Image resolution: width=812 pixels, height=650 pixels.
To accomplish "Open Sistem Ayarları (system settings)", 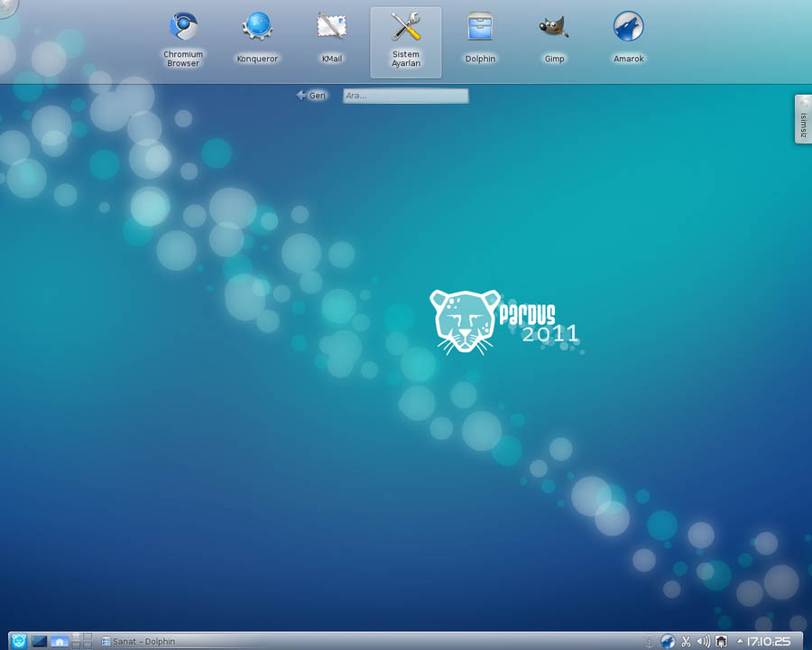I will coord(406,42).
